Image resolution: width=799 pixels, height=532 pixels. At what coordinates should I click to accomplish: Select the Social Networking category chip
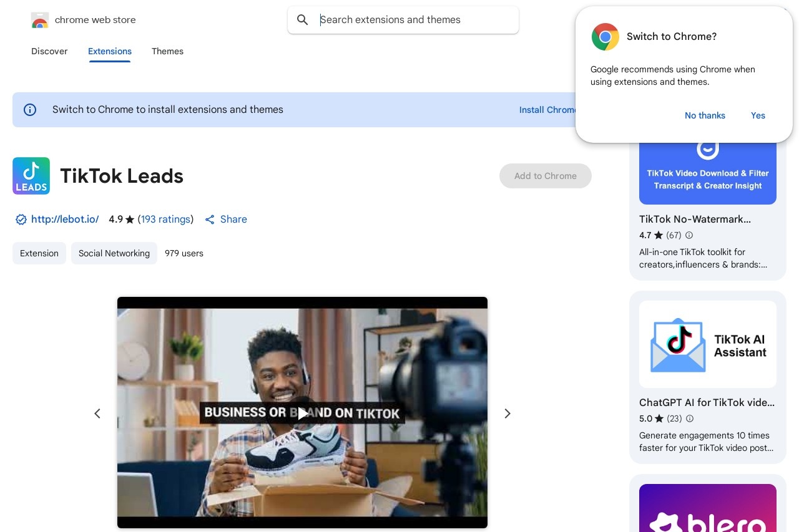[x=114, y=253]
